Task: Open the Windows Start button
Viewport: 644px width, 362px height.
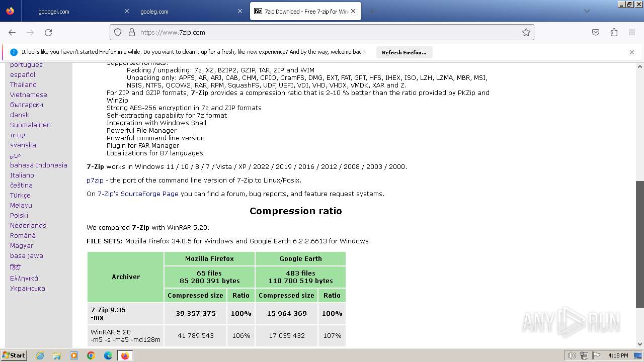Action: point(14,355)
